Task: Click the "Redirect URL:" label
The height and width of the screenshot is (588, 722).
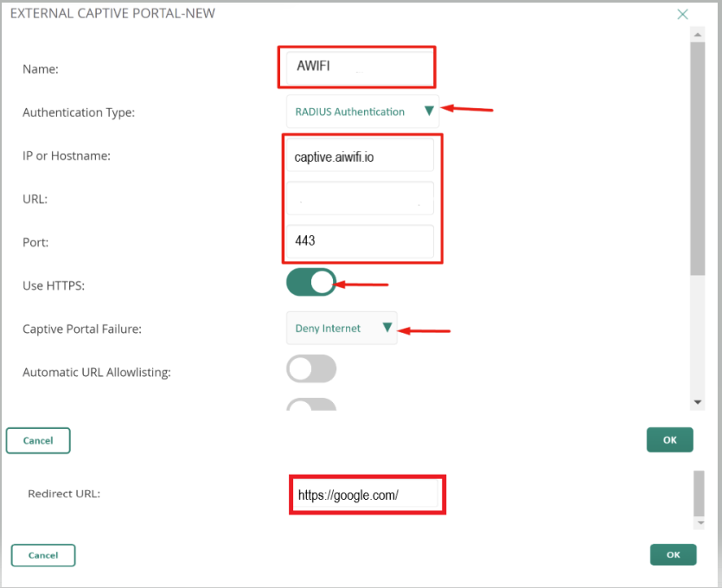Action: [x=64, y=494]
